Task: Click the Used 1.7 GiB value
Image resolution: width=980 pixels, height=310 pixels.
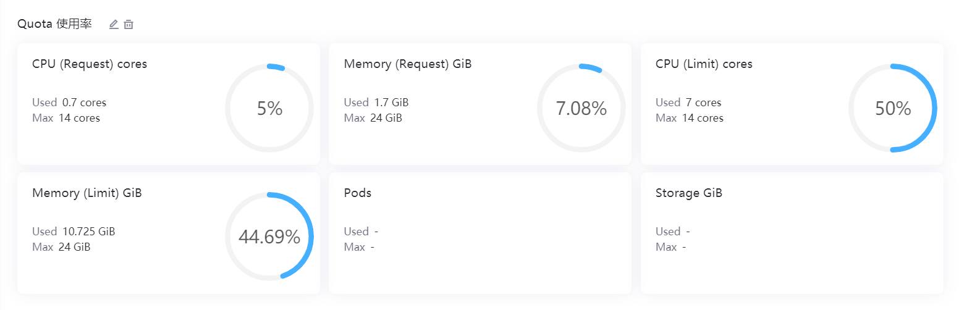Action: pos(391,103)
